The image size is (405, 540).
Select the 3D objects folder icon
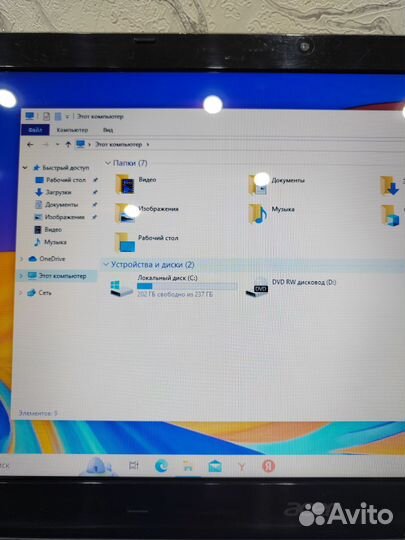point(390,215)
